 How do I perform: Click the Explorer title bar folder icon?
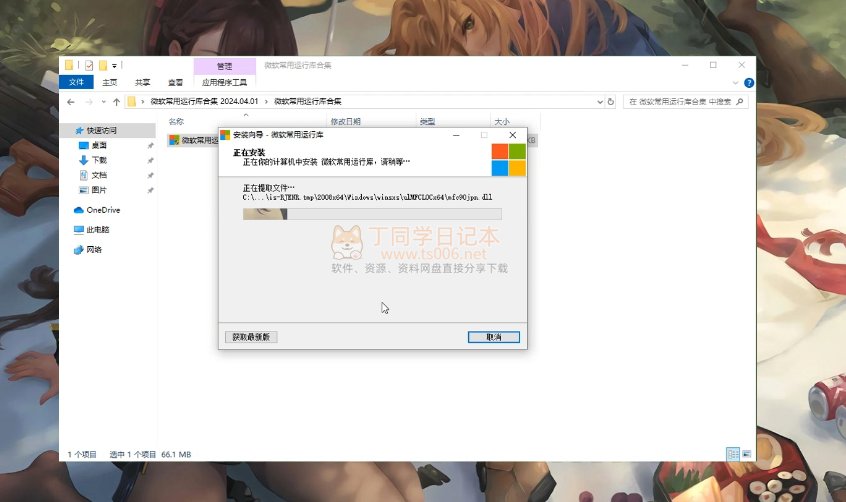pyautogui.click(x=69, y=65)
